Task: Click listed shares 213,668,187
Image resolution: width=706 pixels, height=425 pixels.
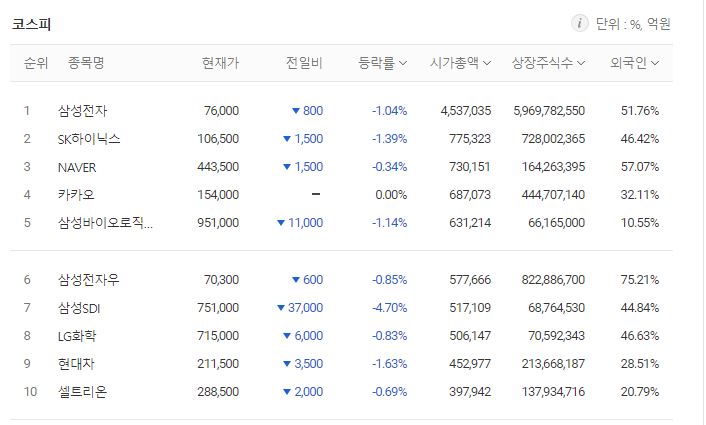Action: (553, 364)
